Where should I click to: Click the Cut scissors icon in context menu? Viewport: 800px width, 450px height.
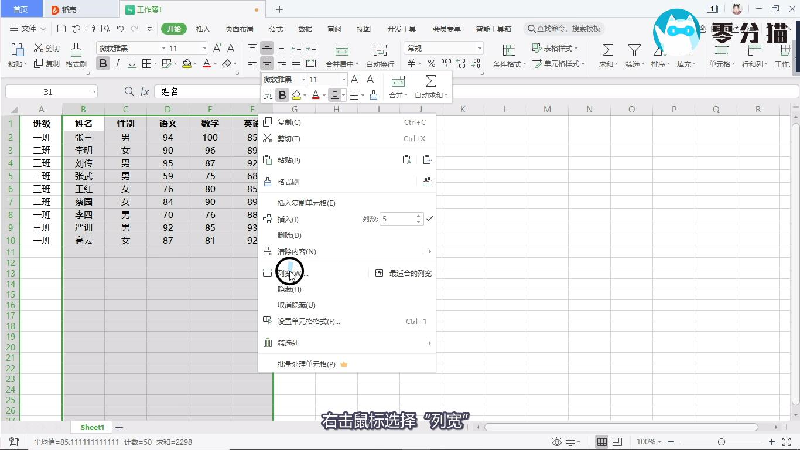pos(267,139)
